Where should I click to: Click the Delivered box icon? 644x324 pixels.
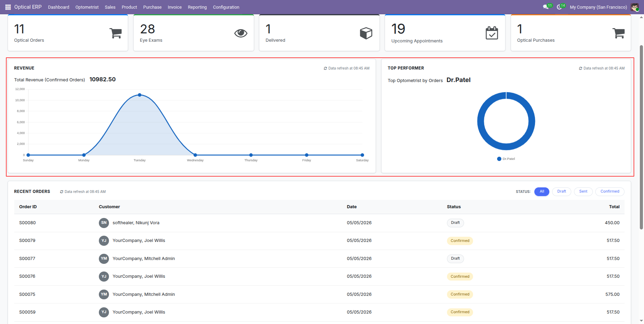366,33
